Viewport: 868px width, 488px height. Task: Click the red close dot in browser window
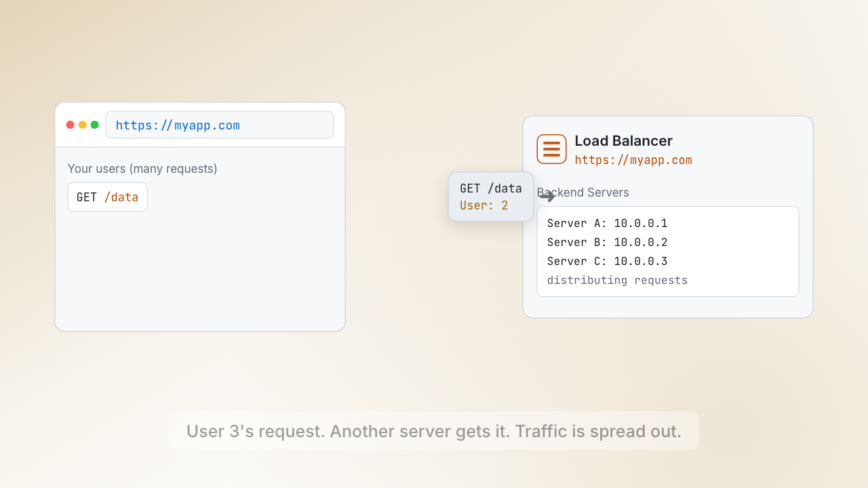point(70,125)
